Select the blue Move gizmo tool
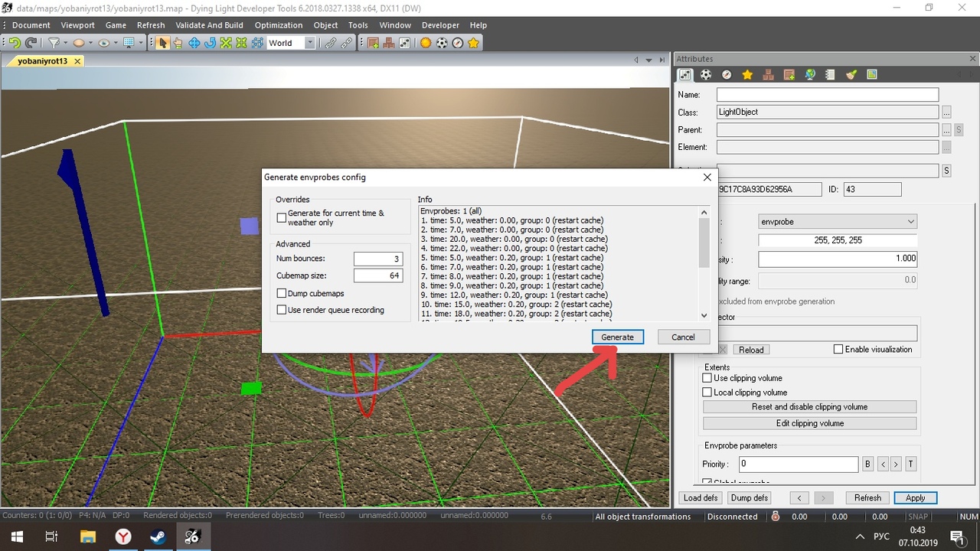Image resolution: width=980 pixels, height=551 pixels. point(194,43)
